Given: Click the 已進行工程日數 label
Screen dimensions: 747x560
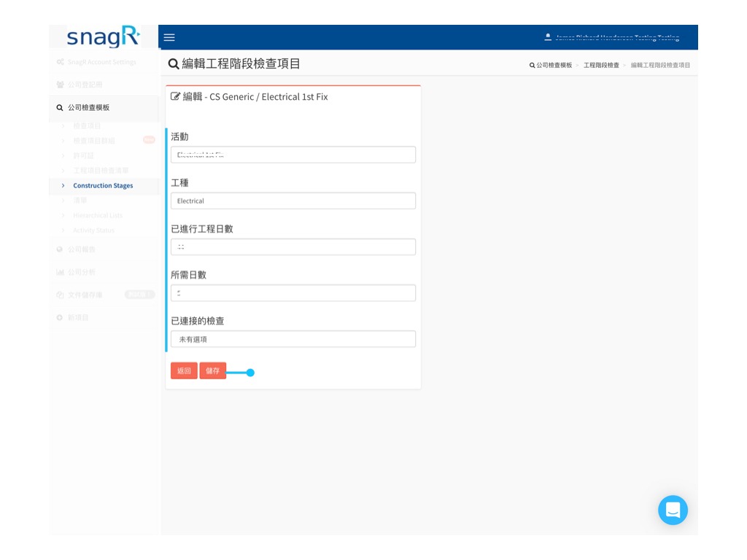Looking at the screenshot, I should coord(202,229).
